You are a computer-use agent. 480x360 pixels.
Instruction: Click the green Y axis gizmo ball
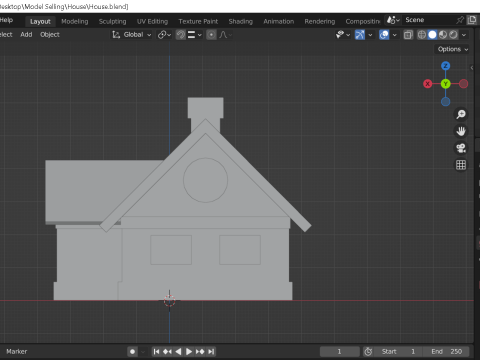tap(446, 84)
